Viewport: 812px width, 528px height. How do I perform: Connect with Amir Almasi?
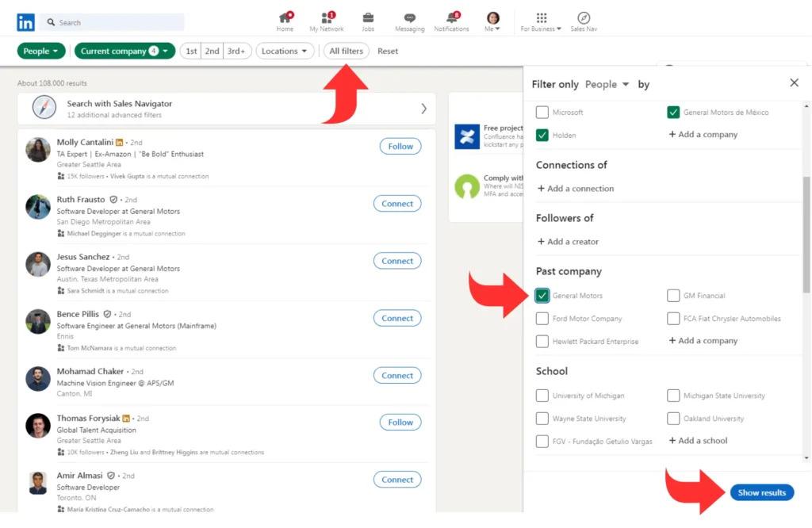pyautogui.click(x=397, y=480)
